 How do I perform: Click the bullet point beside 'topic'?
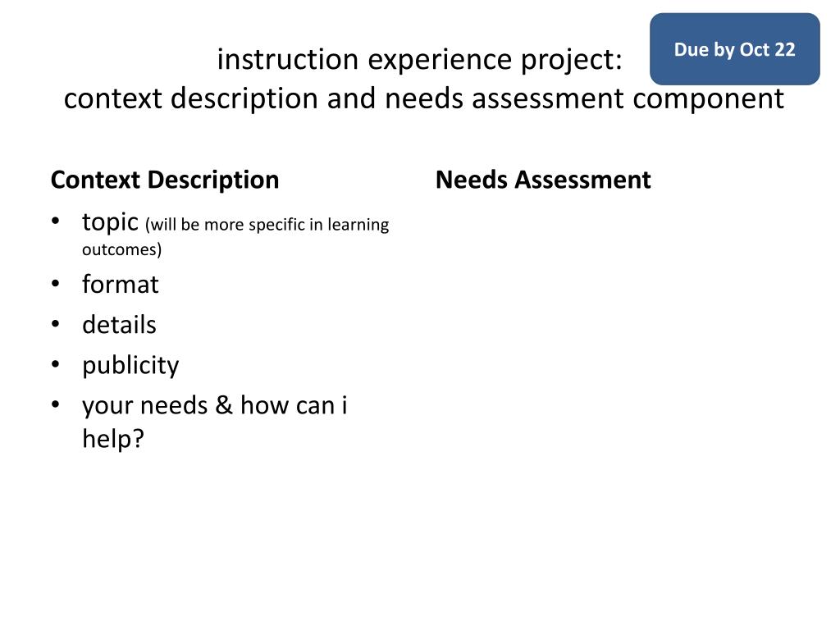[x=56, y=220]
